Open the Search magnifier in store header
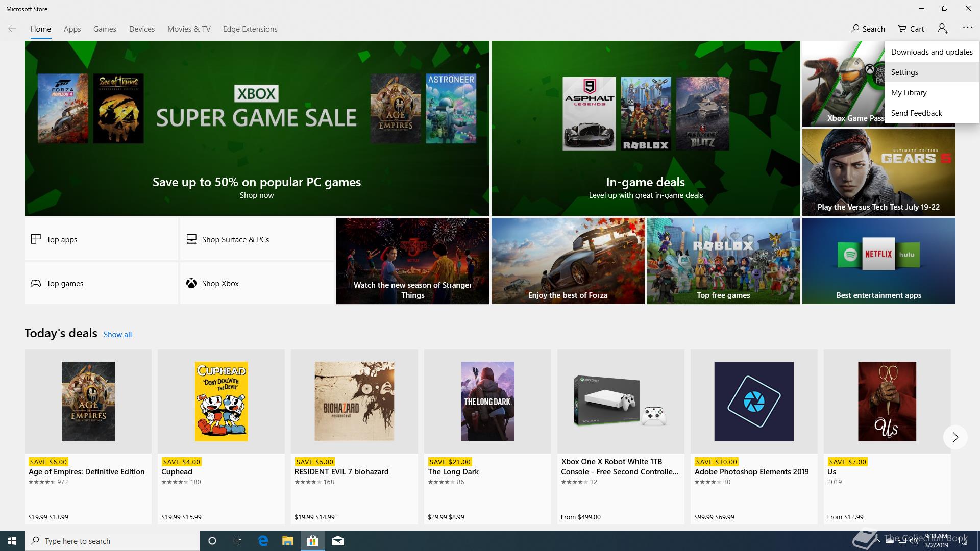The height and width of the screenshot is (551, 980). (x=868, y=29)
